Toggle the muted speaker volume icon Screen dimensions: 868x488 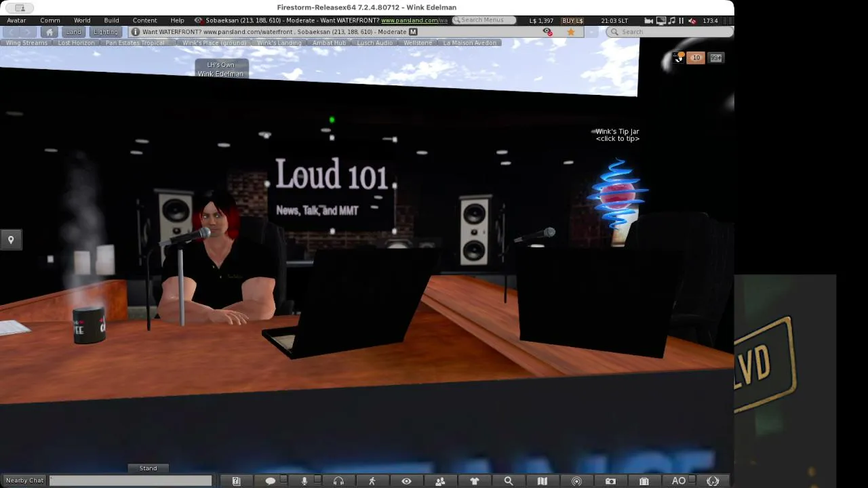tap(692, 21)
